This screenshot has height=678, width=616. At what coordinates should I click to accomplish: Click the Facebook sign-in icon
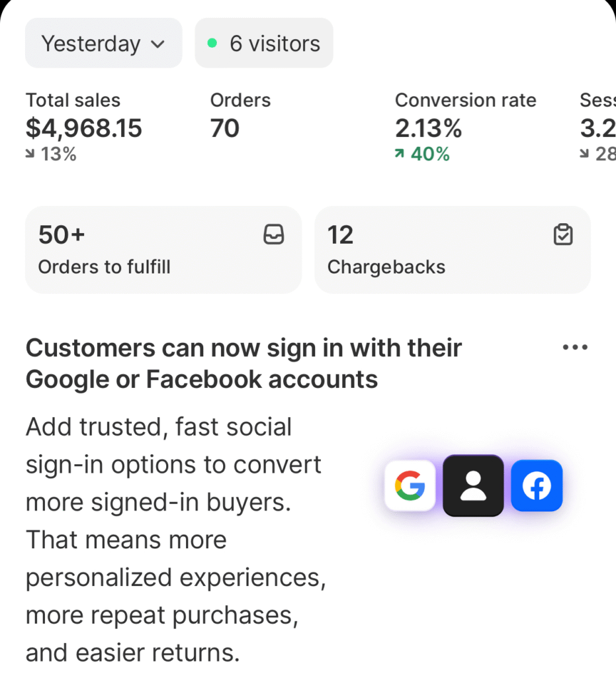pos(537,487)
